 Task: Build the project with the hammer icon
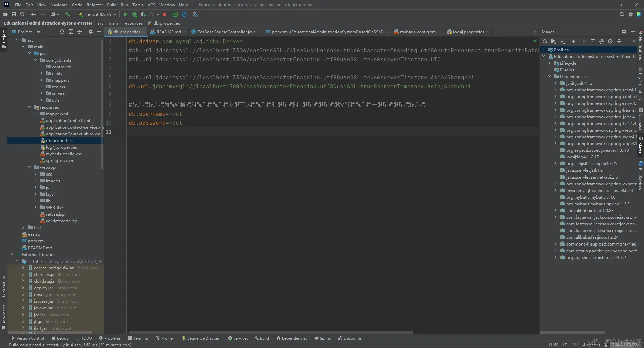point(67,14)
